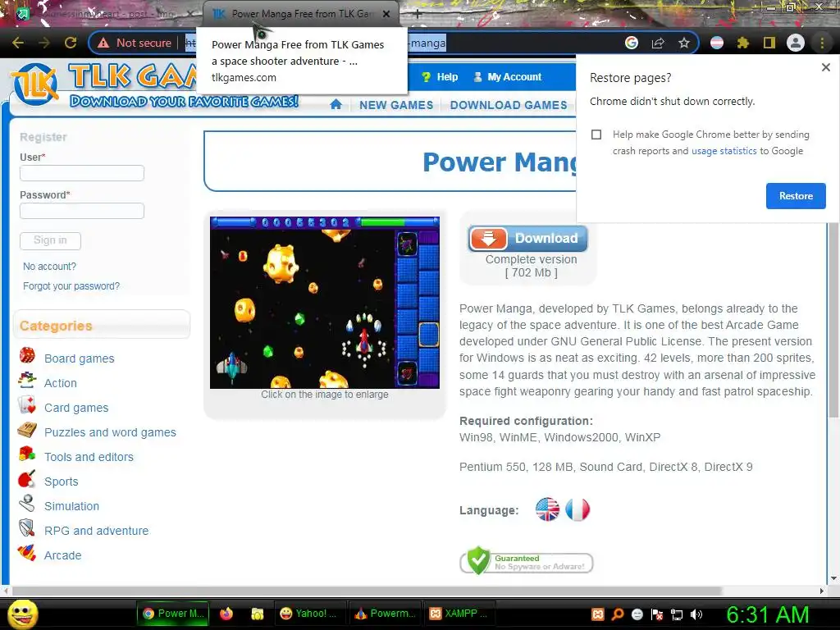
Task: Bookmark page with the star icon
Action: point(683,43)
